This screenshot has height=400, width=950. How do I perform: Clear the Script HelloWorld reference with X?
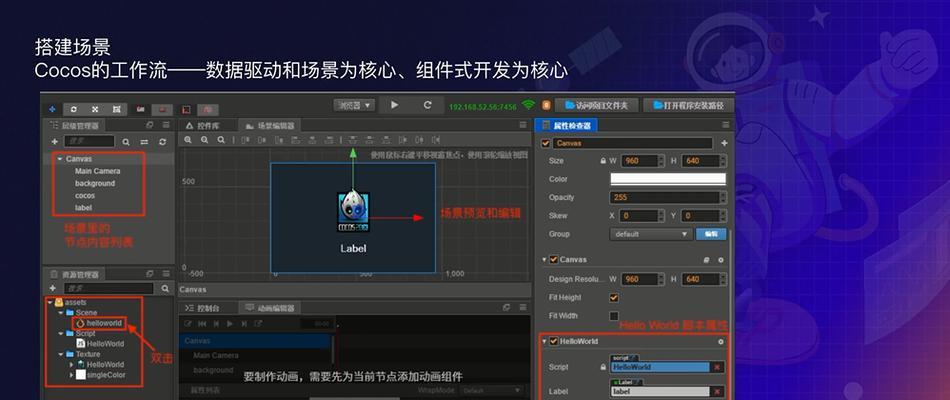pos(717,367)
